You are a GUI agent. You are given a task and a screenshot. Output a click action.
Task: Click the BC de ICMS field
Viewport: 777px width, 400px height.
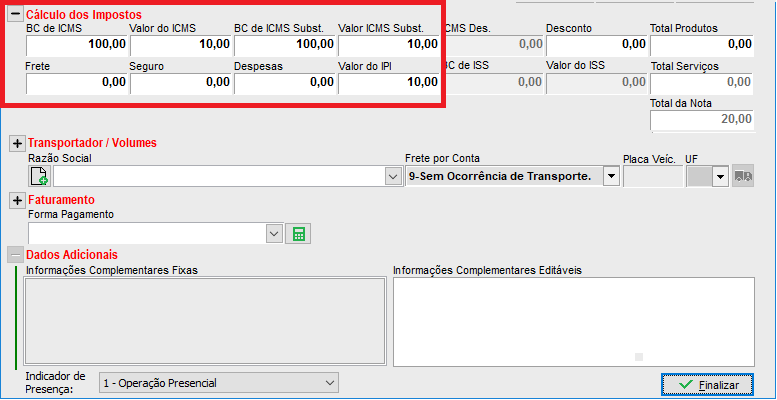[77, 44]
